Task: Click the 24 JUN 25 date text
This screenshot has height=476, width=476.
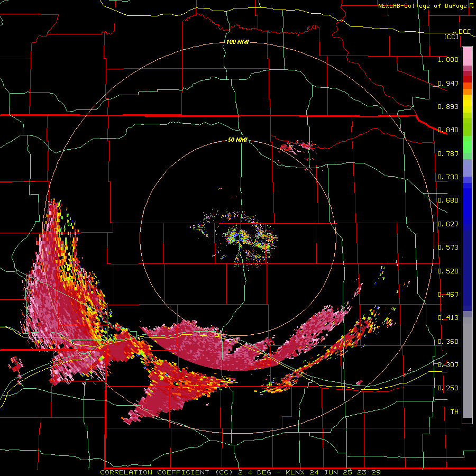Action: (x=331, y=472)
